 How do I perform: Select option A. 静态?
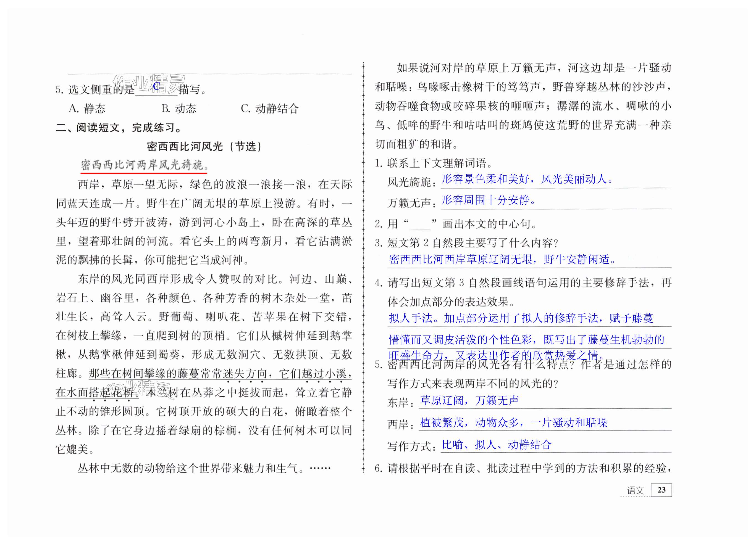(x=87, y=109)
